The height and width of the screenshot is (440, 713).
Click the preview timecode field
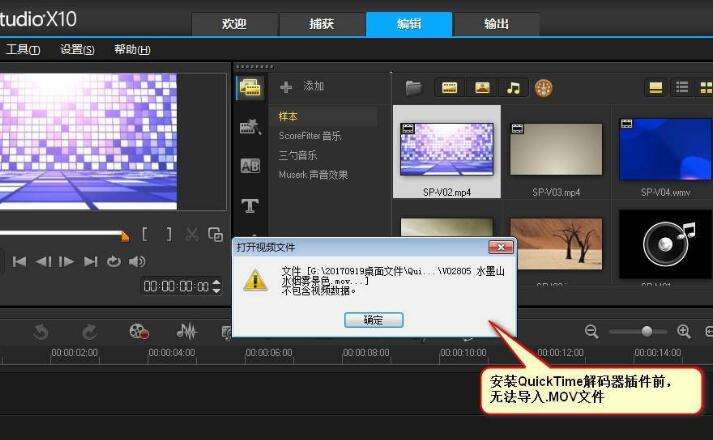tap(176, 286)
